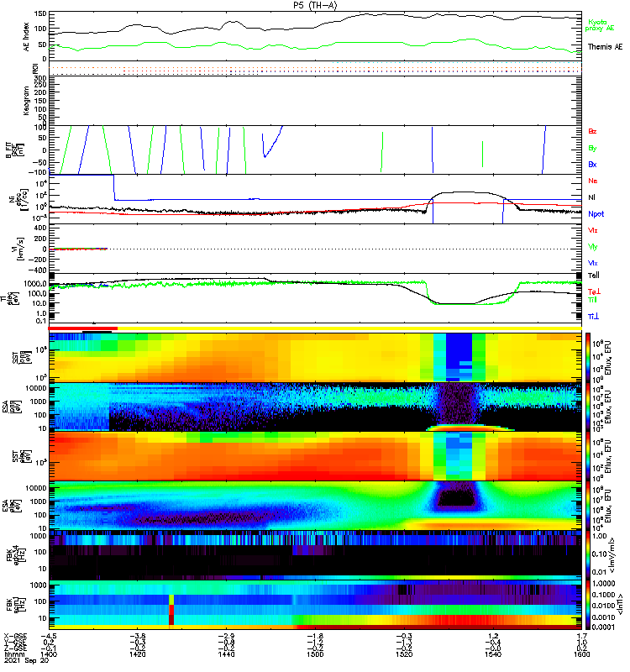Viewport: 630px width, 672px height.
Task: Click the "X-GSE" row label
Action: [x=15, y=637]
